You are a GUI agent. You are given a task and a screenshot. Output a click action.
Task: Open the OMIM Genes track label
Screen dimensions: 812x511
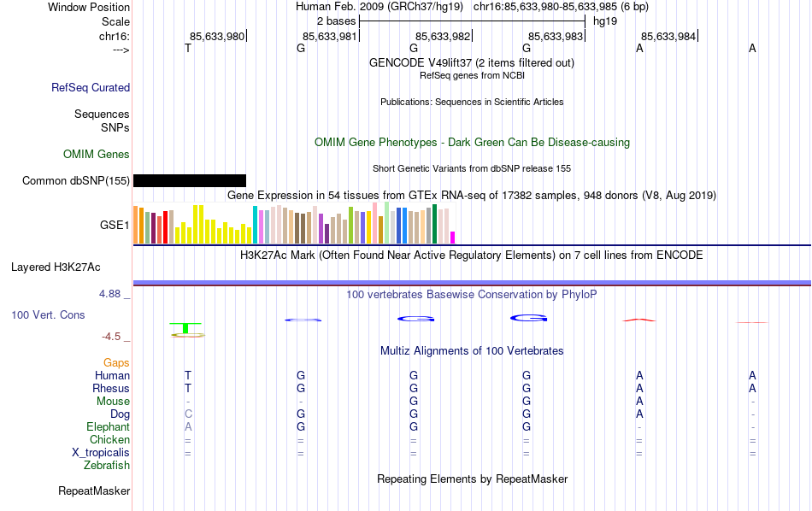click(96, 155)
